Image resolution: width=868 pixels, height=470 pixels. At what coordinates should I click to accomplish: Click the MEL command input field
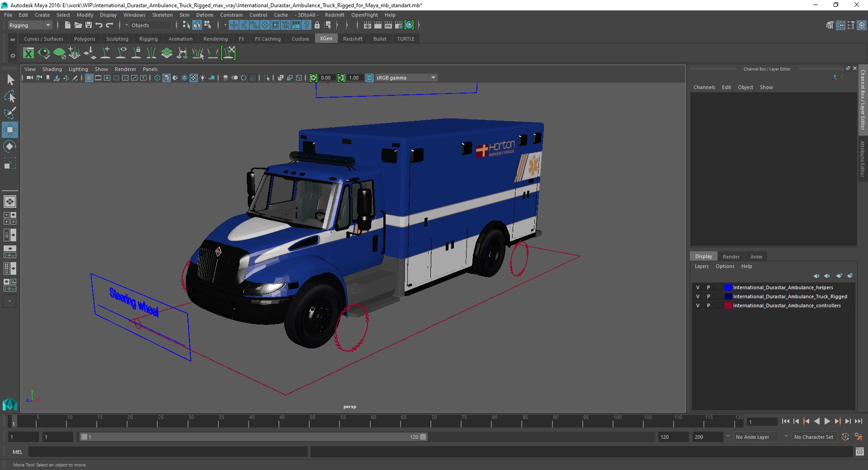coord(168,451)
